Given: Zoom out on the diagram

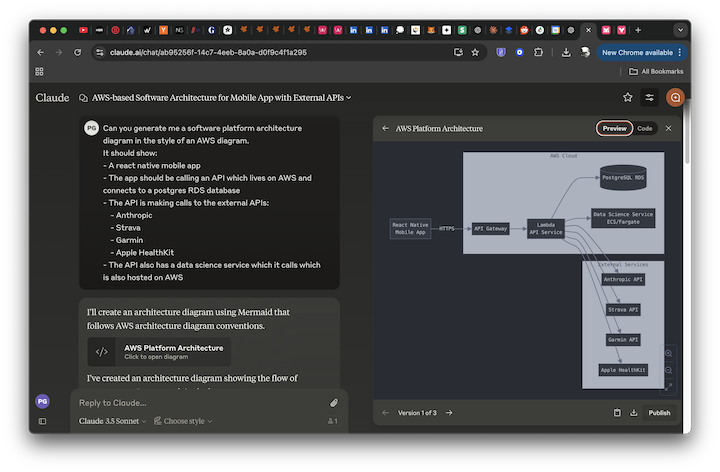Looking at the screenshot, I should 668,370.
